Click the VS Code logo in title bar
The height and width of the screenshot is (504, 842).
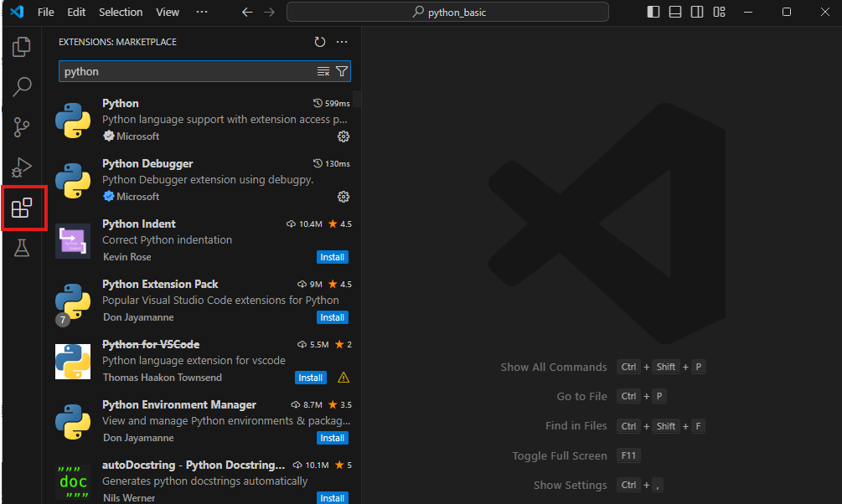[18, 12]
